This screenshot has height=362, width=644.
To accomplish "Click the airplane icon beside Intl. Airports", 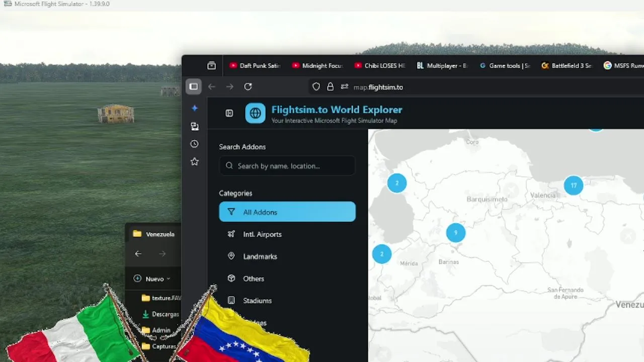I will pyautogui.click(x=231, y=234).
